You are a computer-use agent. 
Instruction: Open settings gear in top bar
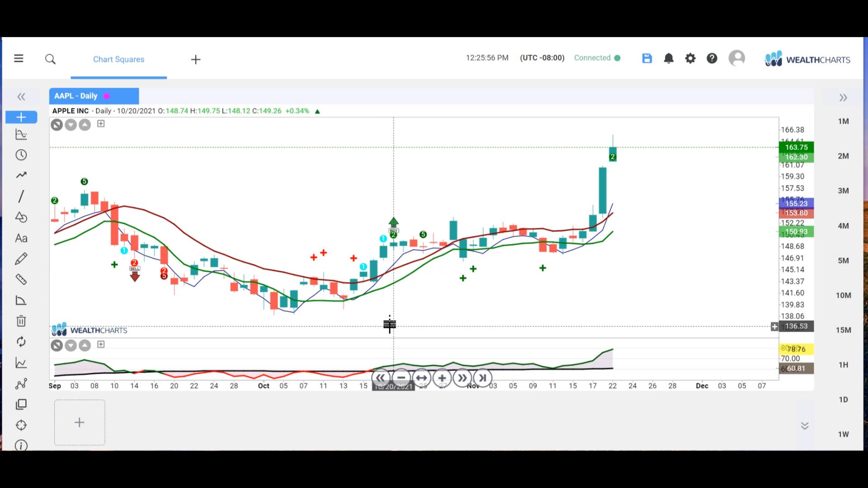[690, 58]
